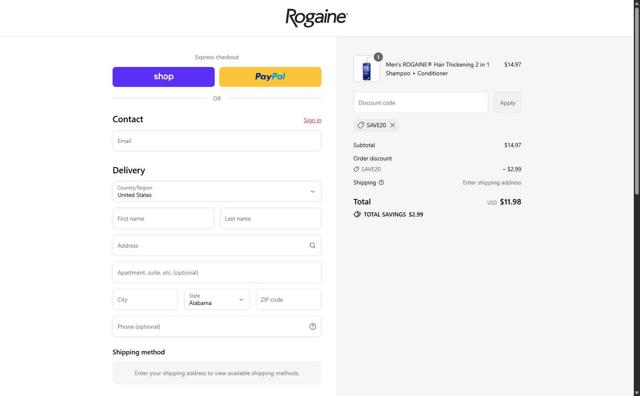Click the Apply discount button
This screenshot has height=396, width=640.
point(507,103)
